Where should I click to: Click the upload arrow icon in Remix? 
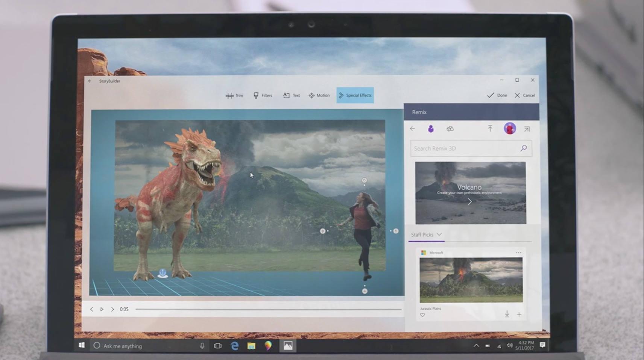tap(490, 129)
